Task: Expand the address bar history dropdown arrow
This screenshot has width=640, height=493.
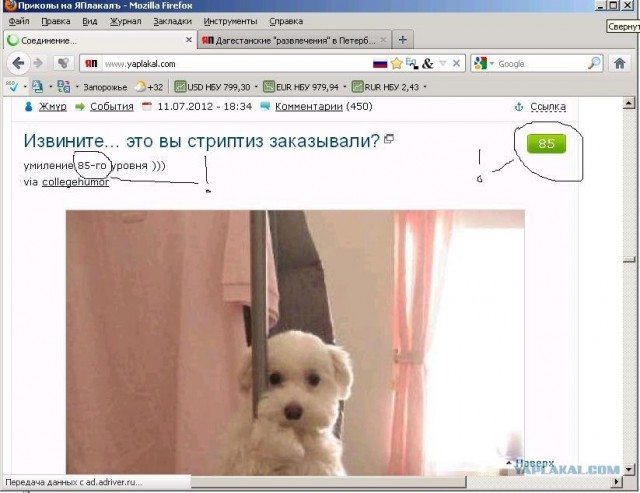Action: pyautogui.click(x=442, y=63)
